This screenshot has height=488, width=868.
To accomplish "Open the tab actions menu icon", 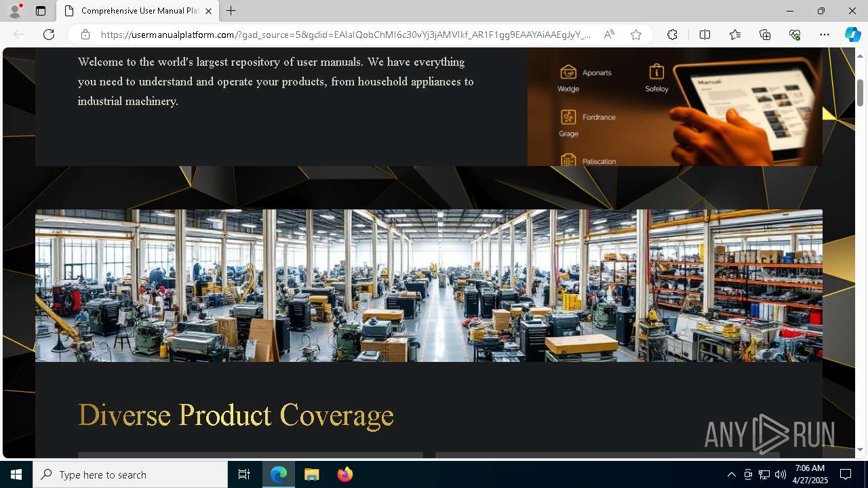I will [x=41, y=11].
